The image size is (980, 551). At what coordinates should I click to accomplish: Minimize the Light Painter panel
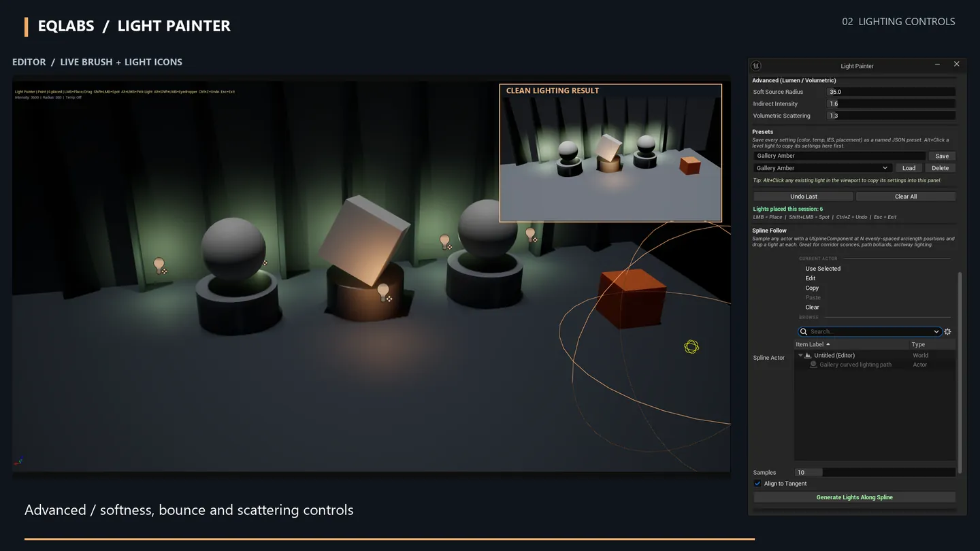pos(937,64)
